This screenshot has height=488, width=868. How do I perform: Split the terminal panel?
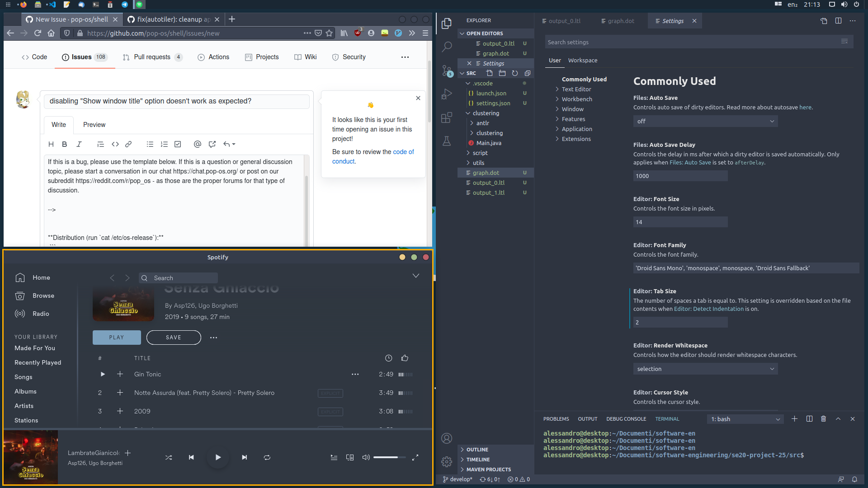pyautogui.click(x=809, y=419)
